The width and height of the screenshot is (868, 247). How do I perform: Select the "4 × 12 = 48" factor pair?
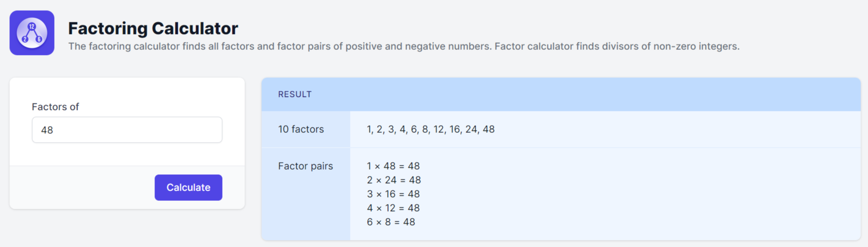pos(393,208)
